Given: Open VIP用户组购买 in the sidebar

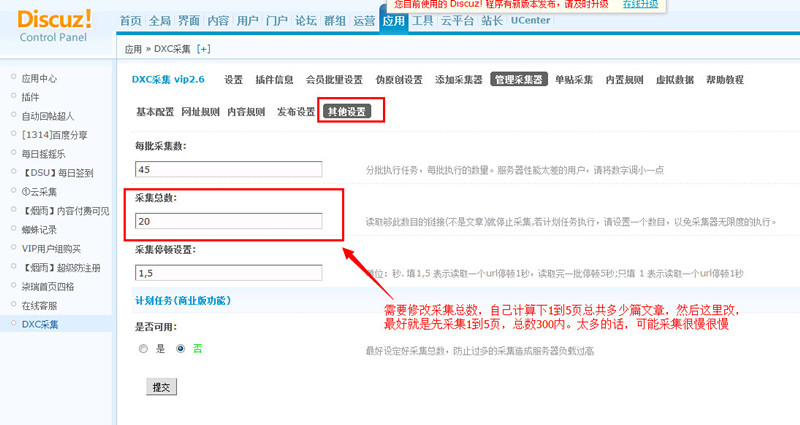Looking at the screenshot, I should click(x=51, y=249).
